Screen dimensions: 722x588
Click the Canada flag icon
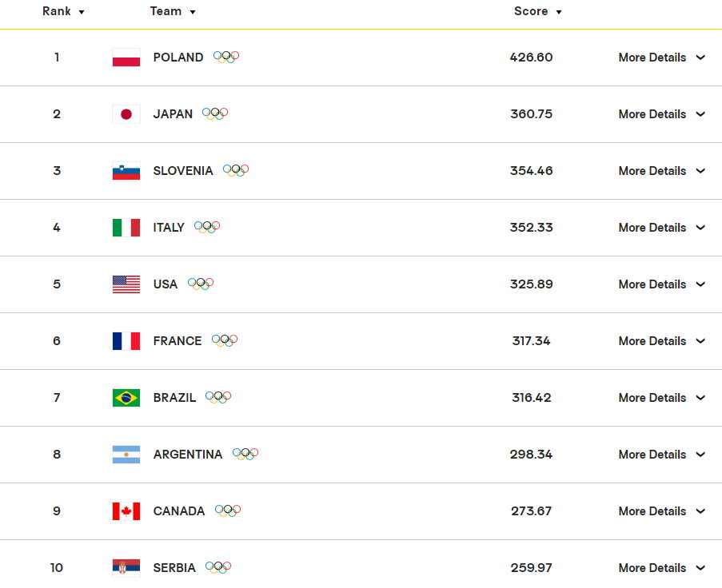click(126, 511)
